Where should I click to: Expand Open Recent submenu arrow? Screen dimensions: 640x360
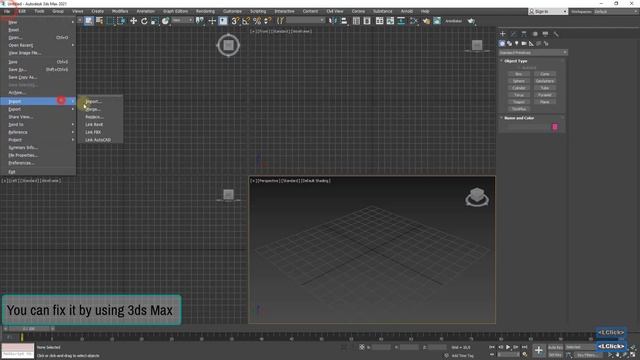click(73, 45)
